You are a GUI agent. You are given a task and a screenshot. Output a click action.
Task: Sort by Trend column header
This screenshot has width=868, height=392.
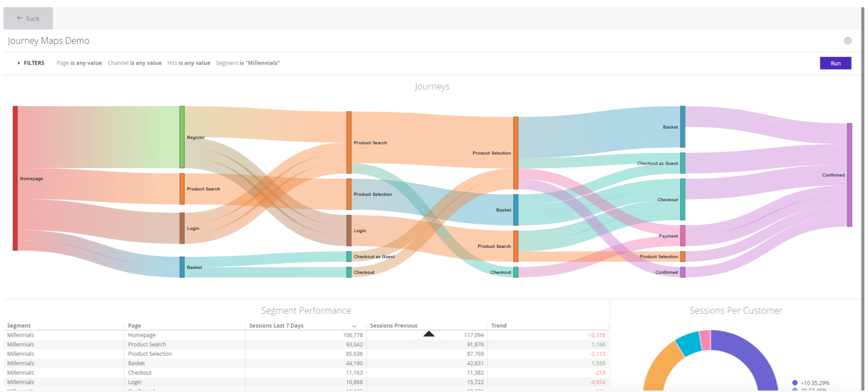[498, 325]
